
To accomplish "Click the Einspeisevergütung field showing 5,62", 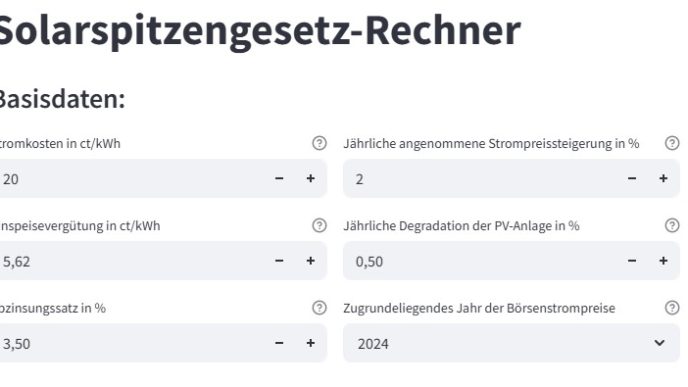I will [132, 261].
